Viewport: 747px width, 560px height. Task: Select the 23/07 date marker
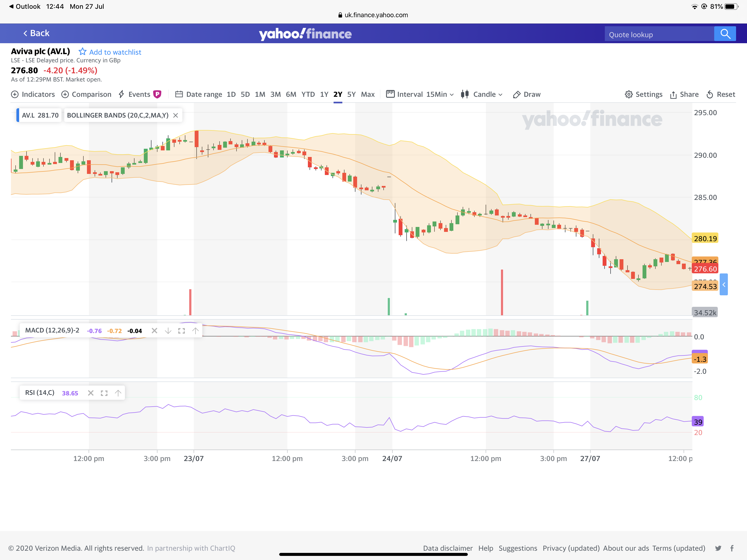[194, 458]
